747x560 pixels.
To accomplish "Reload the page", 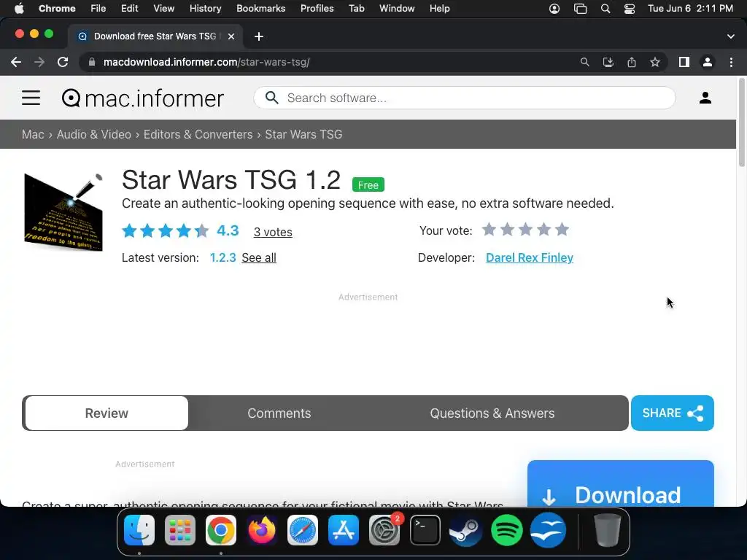I will pos(63,63).
